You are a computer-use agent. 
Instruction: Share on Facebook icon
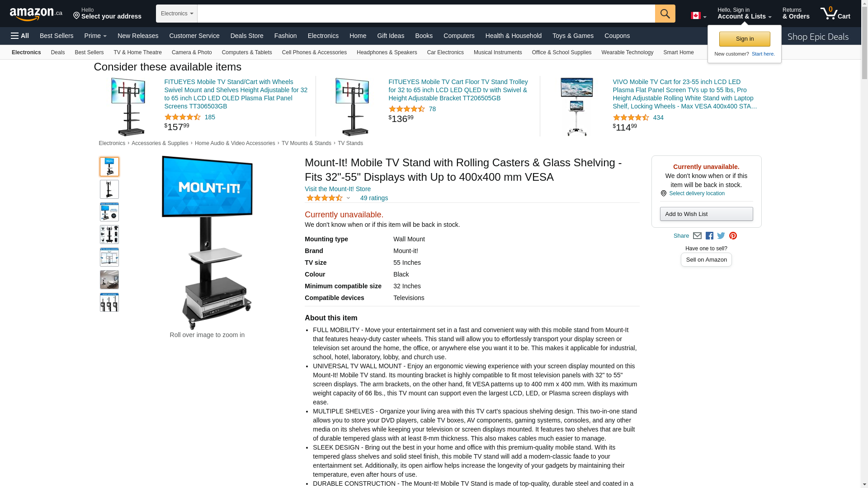pyautogui.click(x=709, y=236)
